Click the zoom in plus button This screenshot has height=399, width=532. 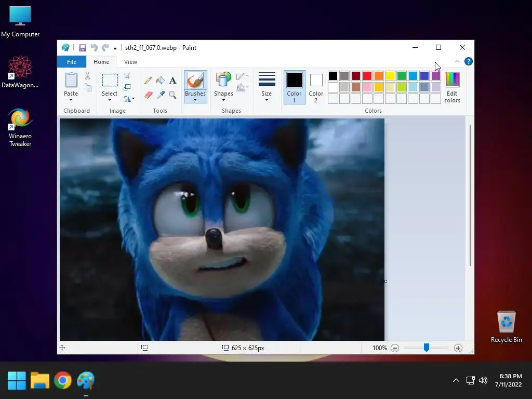pos(458,348)
